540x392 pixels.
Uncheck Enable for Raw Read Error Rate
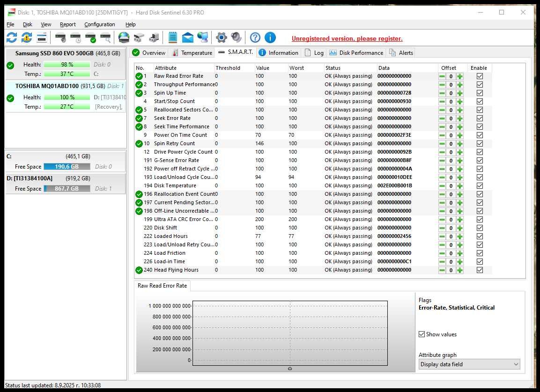click(x=480, y=76)
